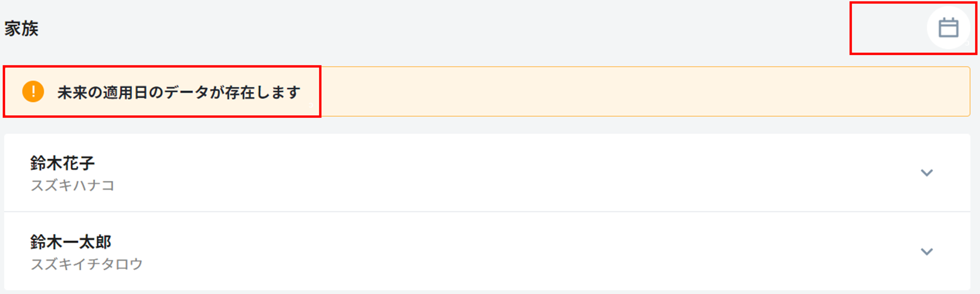Click the スズキイチタロウ kana reading
Screen dimensions: 980x294
pyautogui.click(x=87, y=264)
